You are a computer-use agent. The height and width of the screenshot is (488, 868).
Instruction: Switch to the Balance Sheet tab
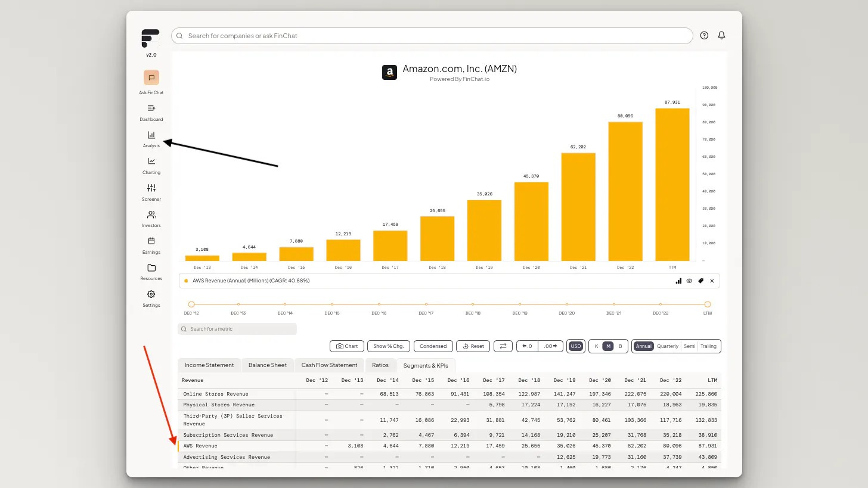[268, 365]
